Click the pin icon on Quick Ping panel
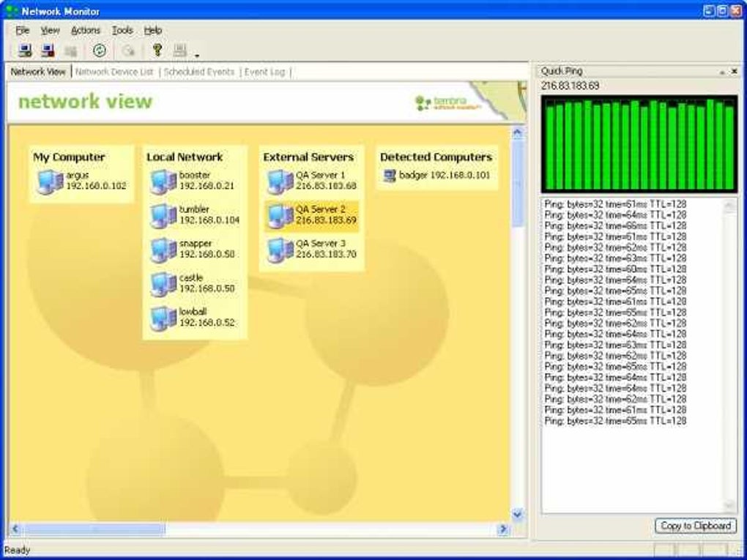The image size is (747, 560). coord(722,72)
